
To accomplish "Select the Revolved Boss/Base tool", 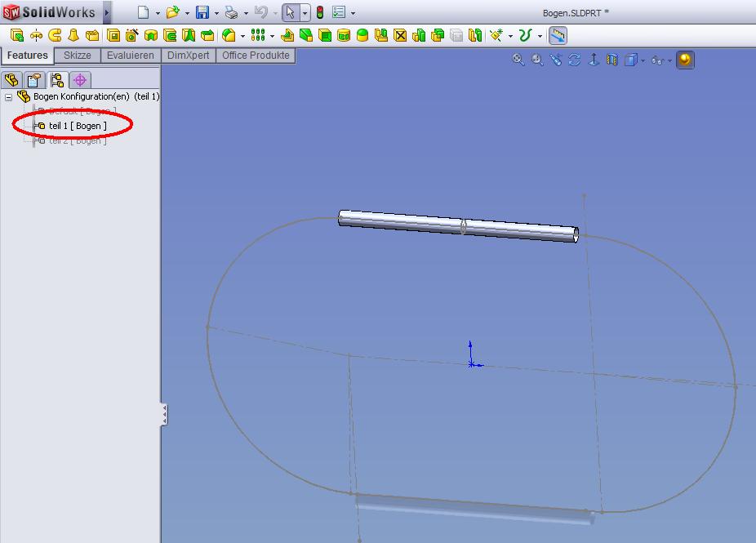I will 36,35.
